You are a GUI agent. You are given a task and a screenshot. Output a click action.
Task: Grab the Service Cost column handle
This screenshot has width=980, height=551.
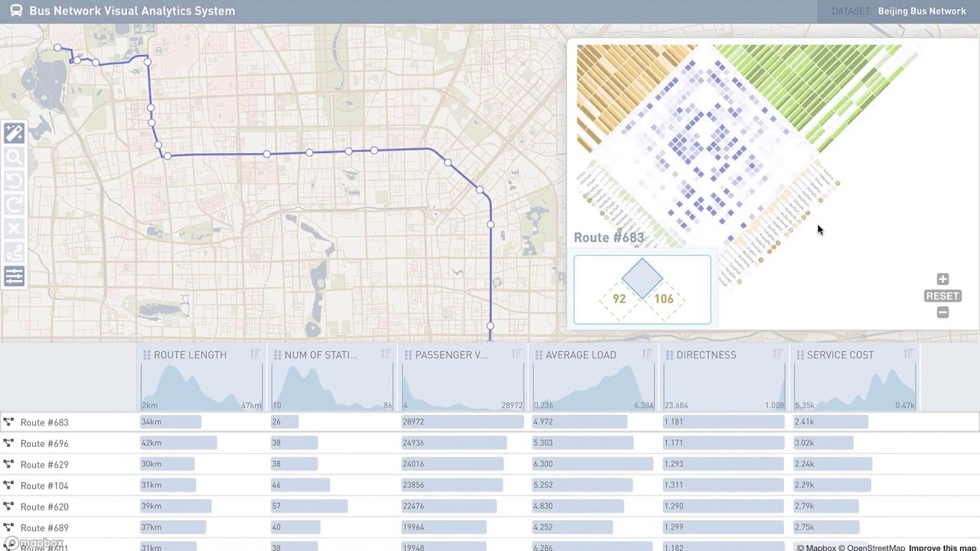(x=800, y=355)
